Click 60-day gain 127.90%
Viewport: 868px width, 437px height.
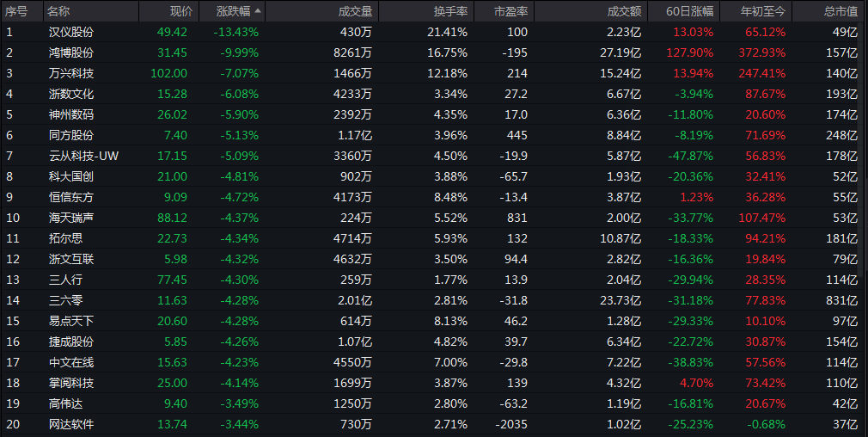691,52
